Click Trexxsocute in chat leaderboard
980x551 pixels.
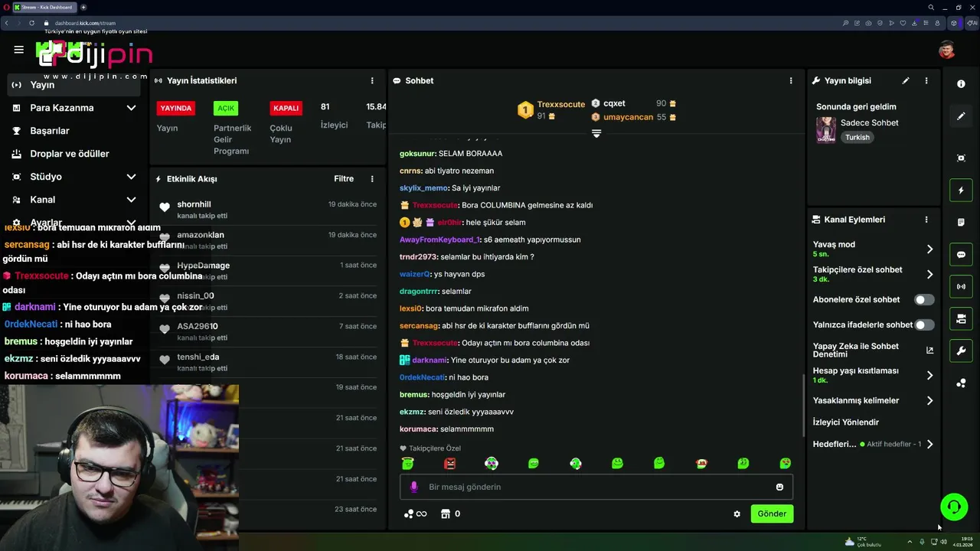(x=561, y=104)
